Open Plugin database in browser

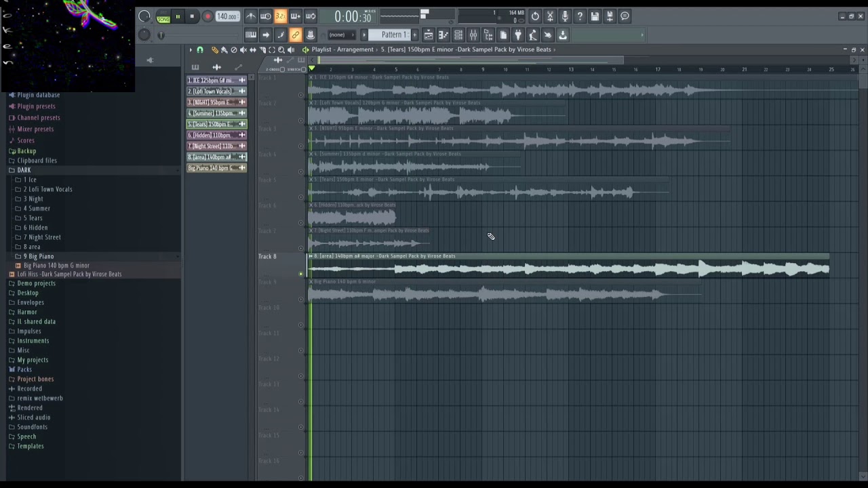(x=39, y=95)
